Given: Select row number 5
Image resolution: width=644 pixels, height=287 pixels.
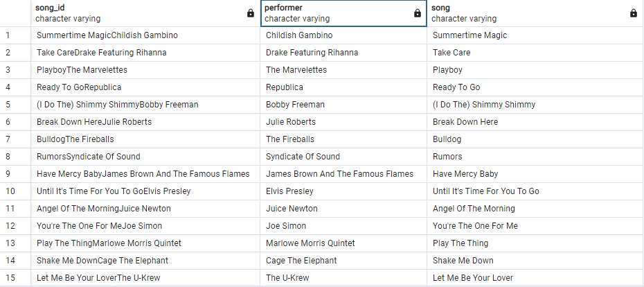Looking at the screenshot, I should 8,105.
